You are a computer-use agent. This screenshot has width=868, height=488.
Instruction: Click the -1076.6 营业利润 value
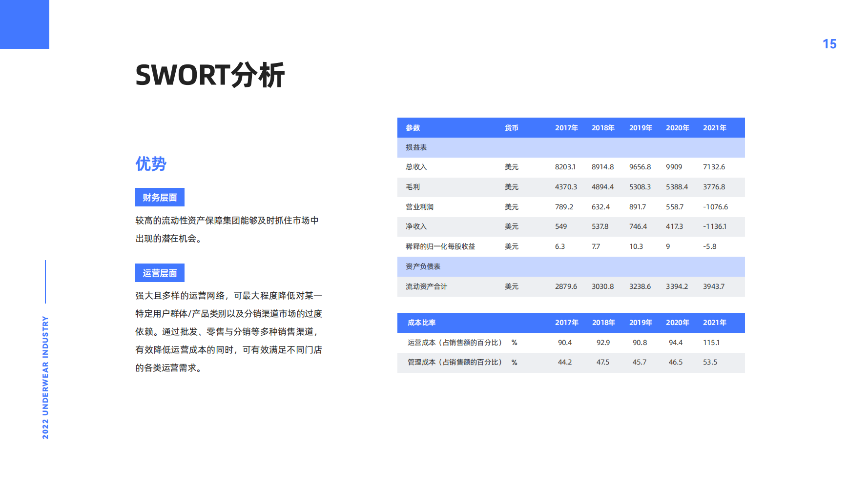[x=715, y=207]
